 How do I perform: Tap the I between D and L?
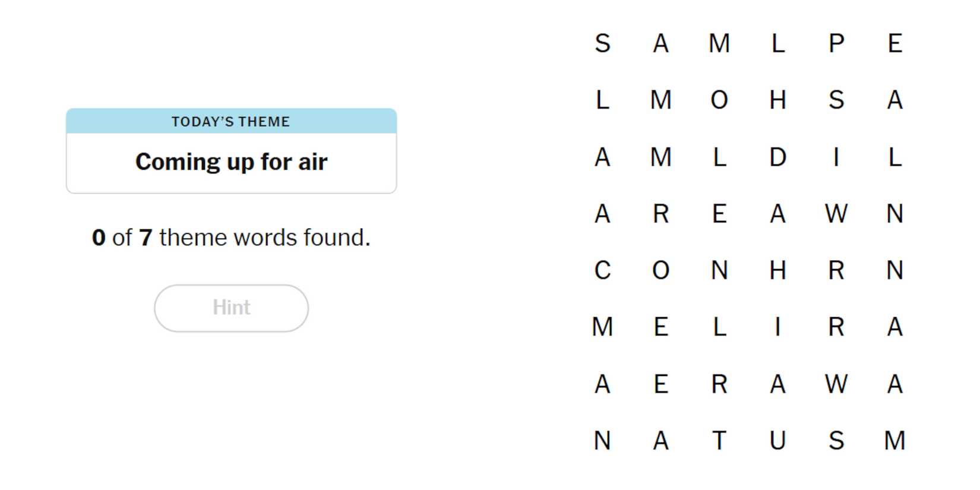836,157
